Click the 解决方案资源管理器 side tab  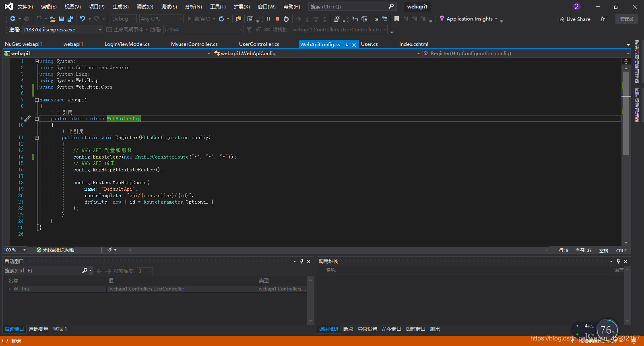[637, 61]
